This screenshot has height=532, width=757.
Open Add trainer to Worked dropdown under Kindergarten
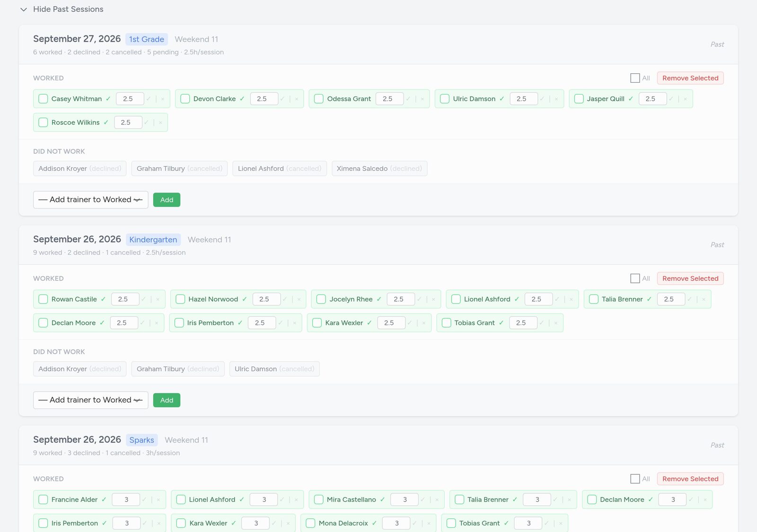click(91, 401)
